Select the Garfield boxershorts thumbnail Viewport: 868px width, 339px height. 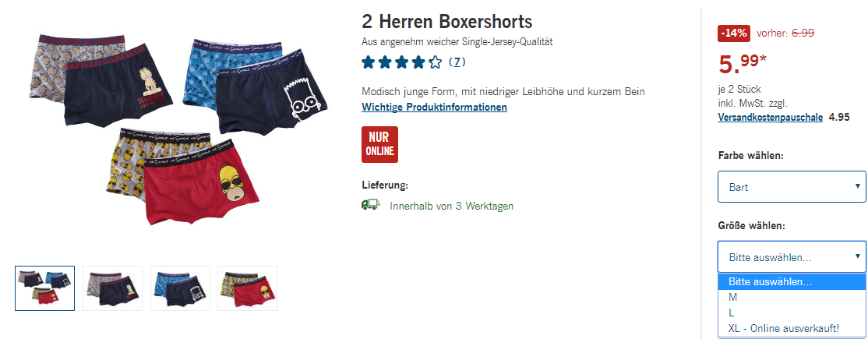point(112,288)
